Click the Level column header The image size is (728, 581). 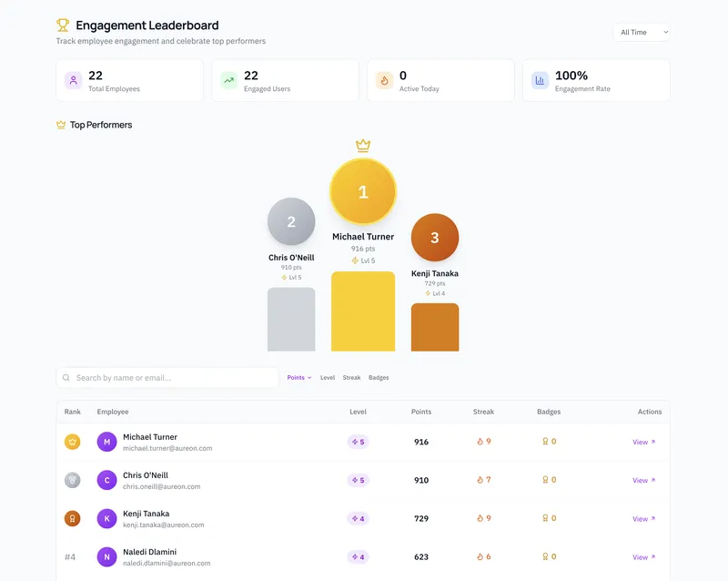[x=358, y=412]
